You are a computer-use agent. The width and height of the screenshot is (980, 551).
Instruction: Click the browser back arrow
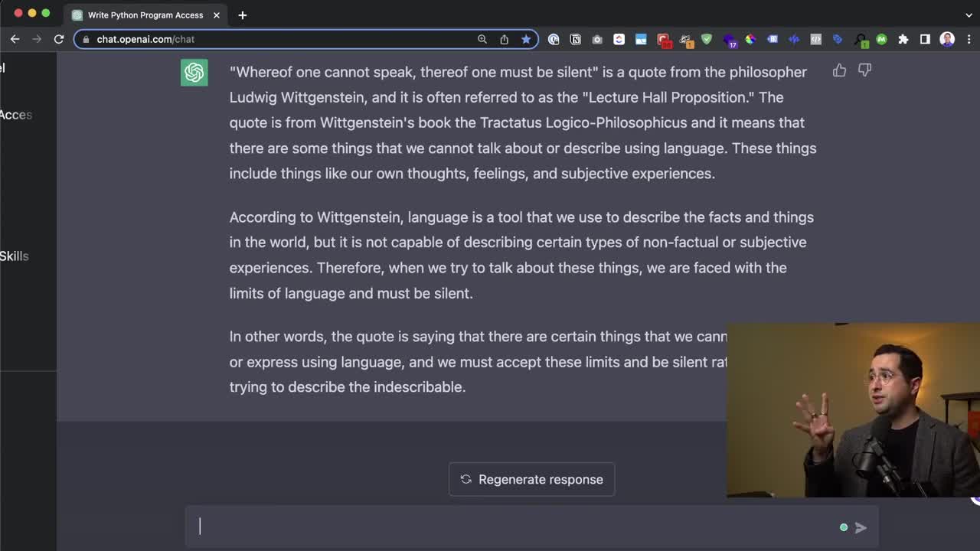tap(15, 39)
